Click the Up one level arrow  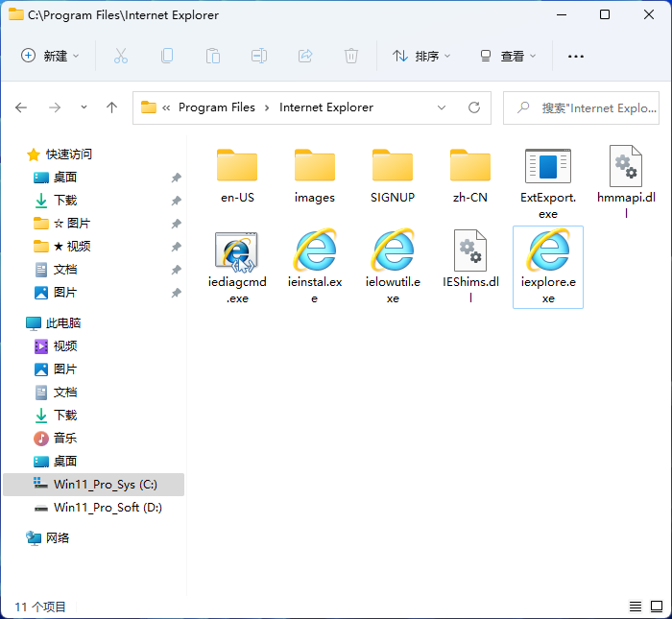coord(111,107)
